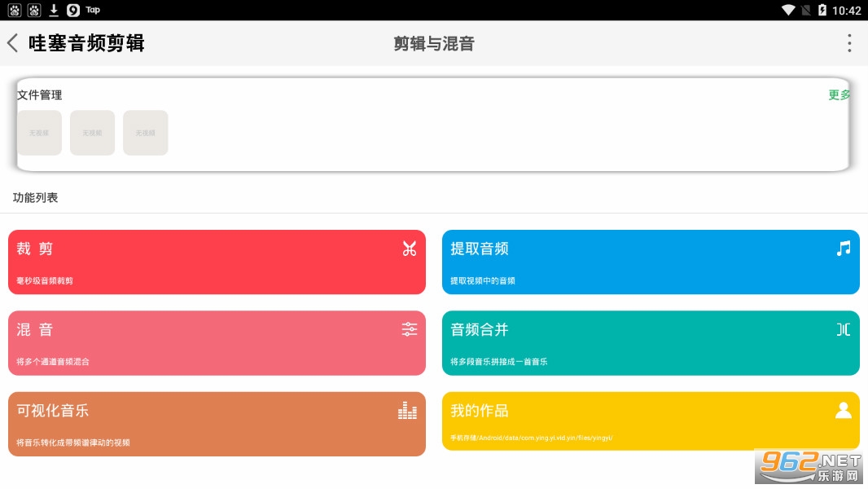
Task: Open the 我的作品 my works card
Action: (651, 421)
